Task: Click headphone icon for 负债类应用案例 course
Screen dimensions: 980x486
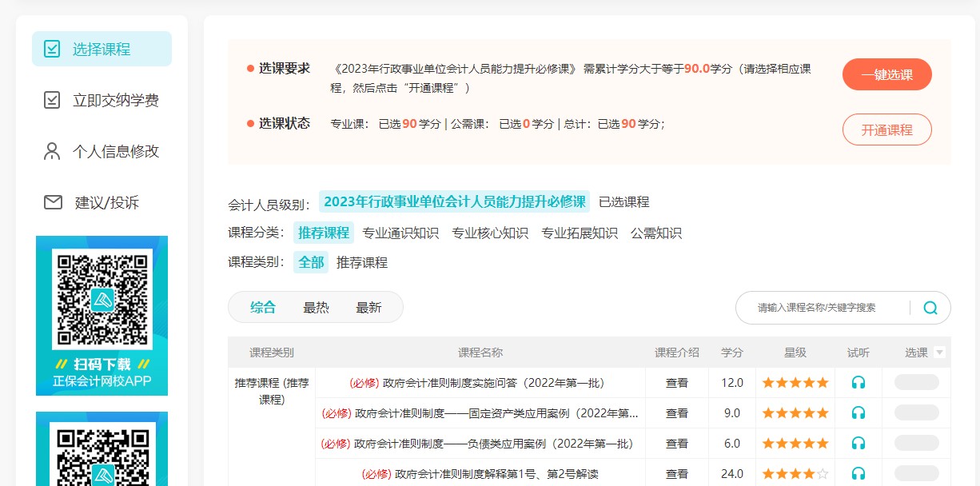Action: pos(858,444)
